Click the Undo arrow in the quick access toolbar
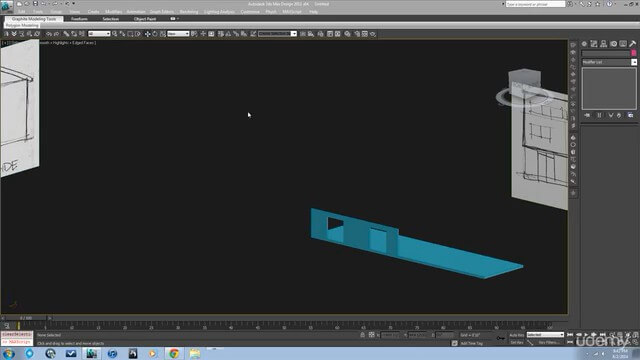 [43, 4]
